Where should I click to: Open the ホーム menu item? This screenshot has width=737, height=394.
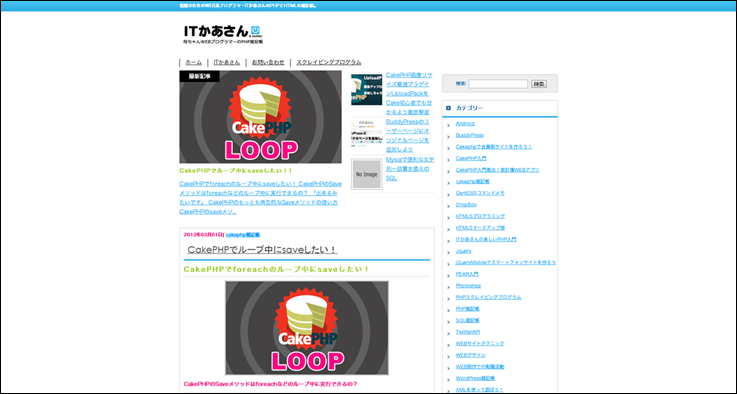(194, 63)
